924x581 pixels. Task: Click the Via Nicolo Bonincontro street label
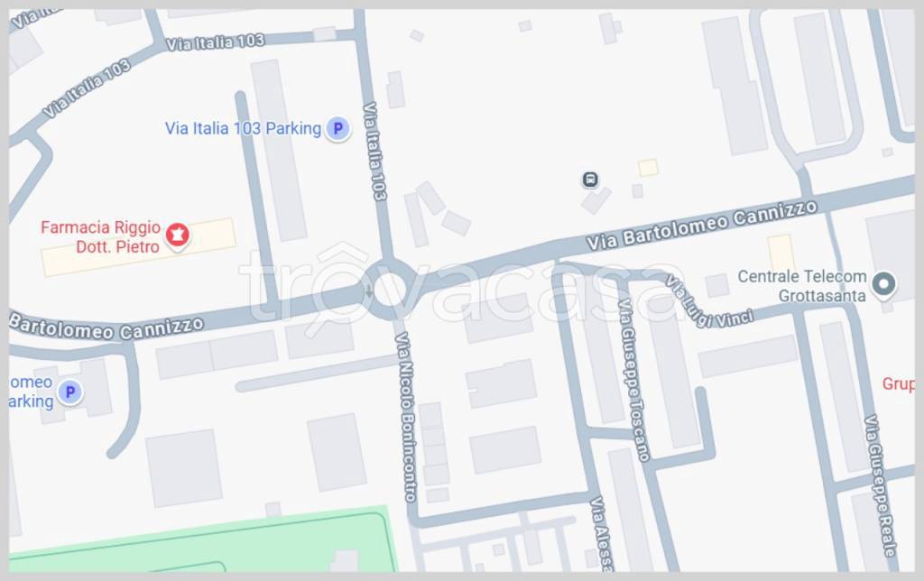407,417
